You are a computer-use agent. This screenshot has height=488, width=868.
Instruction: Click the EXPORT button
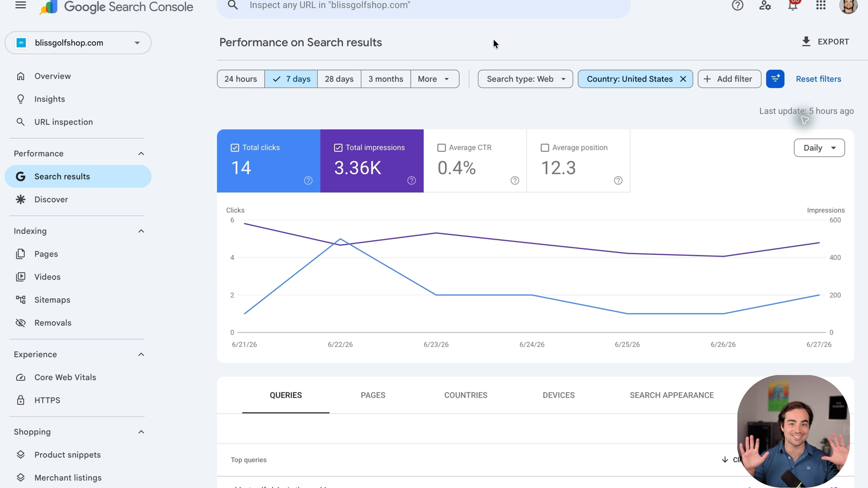[x=825, y=42]
